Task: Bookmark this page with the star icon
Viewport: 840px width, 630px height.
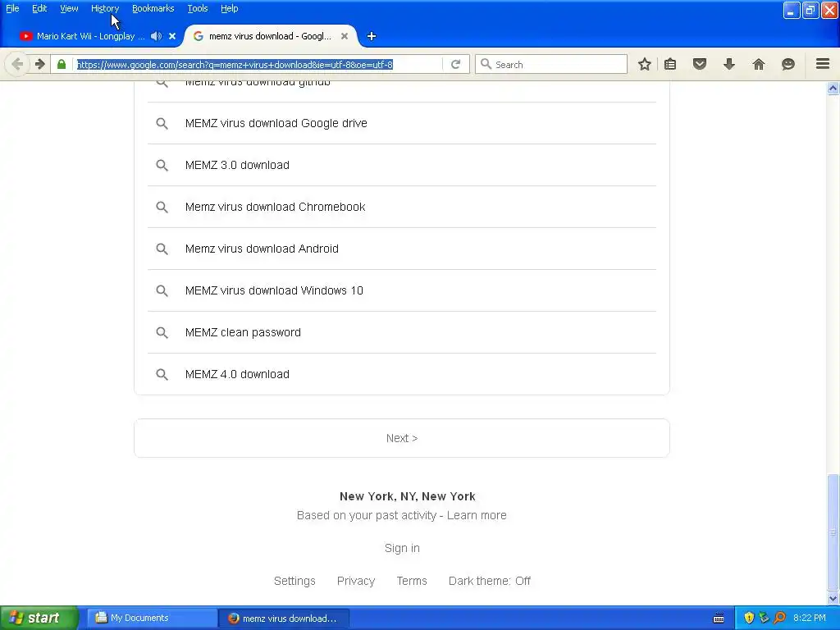Action: 645,64
